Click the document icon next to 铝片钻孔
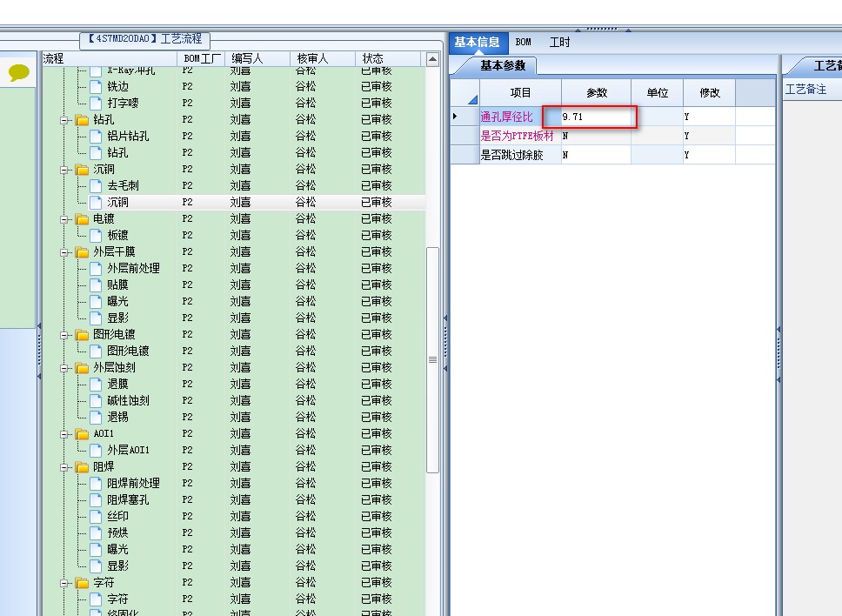842x616 pixels. pyautogui.click(x=96, y=136)
